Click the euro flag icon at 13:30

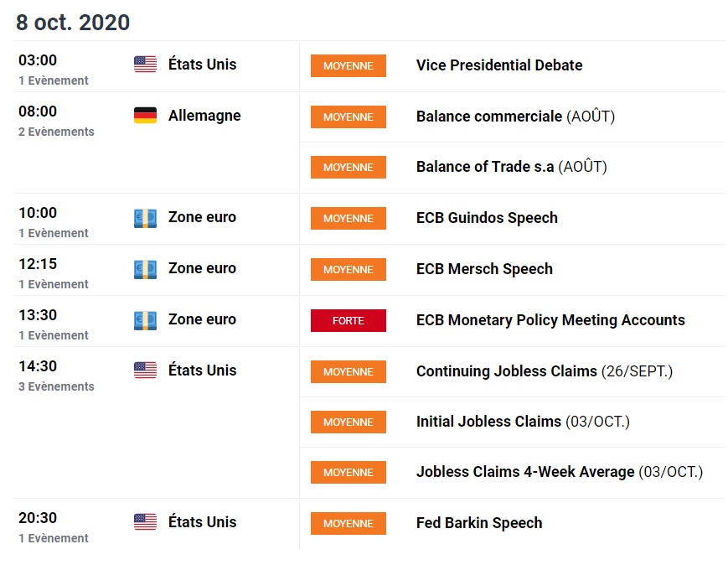145,320
